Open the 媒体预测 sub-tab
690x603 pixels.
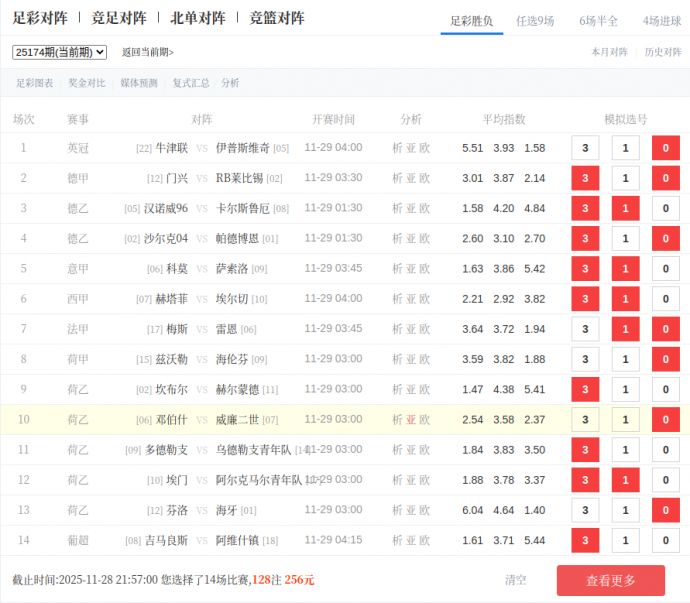(x=138, y=83)
